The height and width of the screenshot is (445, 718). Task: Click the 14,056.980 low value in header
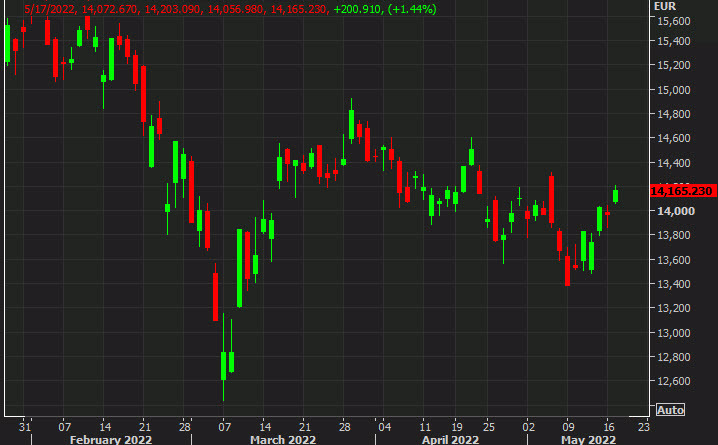(236, 9)
